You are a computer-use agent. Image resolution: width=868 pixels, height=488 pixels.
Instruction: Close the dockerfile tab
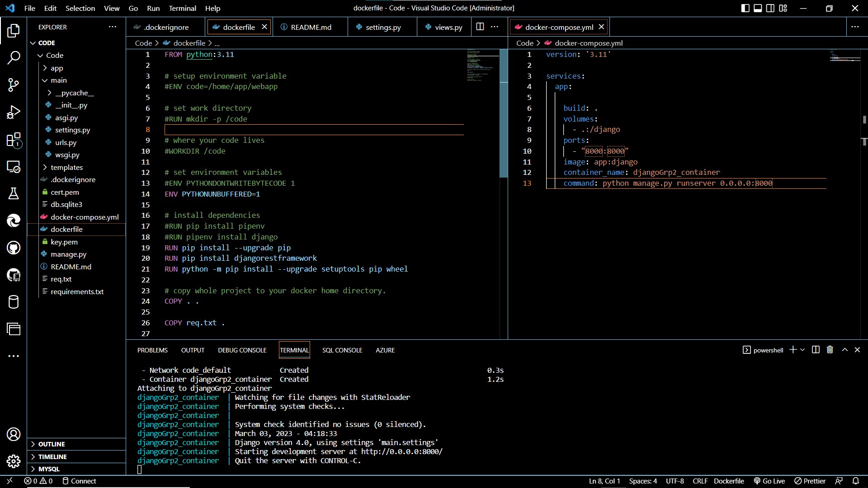pos(264,27)
